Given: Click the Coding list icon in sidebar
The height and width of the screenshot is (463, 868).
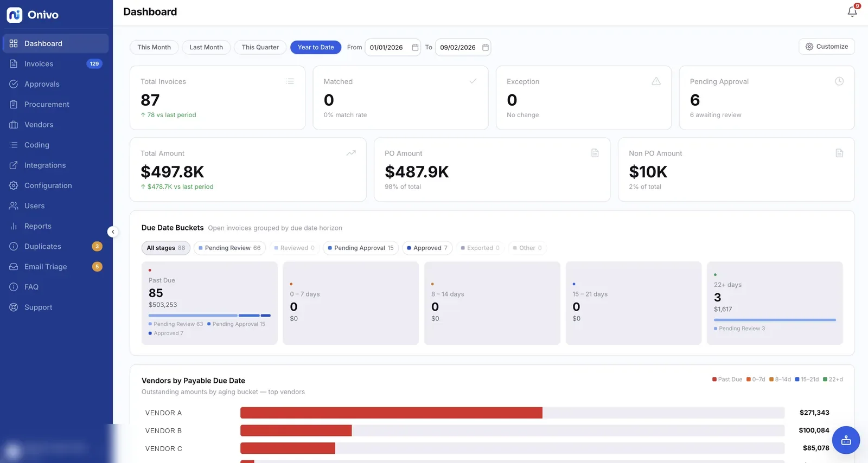Looking at the screenshot, I should tap(14, 145).
